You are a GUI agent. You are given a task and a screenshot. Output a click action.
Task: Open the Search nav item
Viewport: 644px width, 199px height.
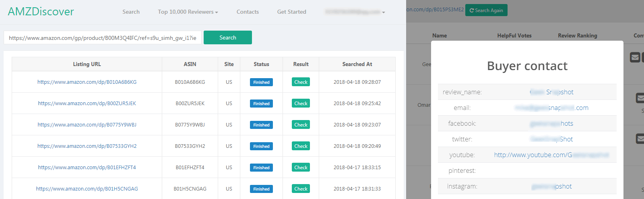coord(131,12)
